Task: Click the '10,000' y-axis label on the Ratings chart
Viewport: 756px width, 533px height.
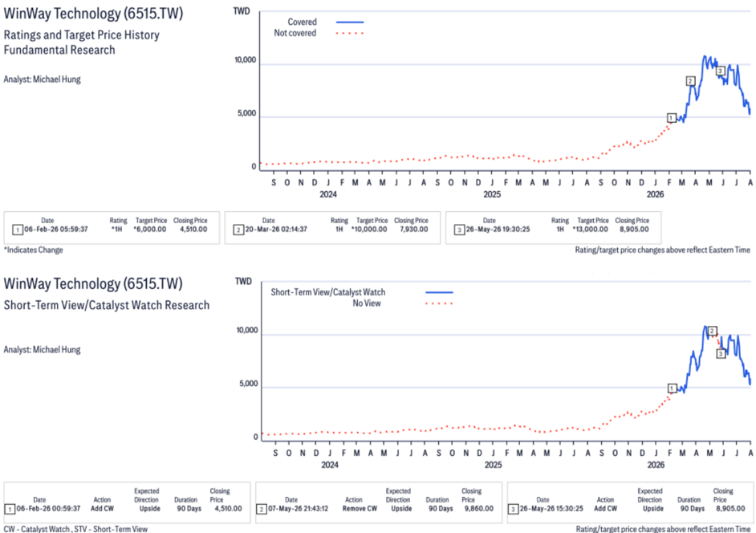Action: point(246,60)
